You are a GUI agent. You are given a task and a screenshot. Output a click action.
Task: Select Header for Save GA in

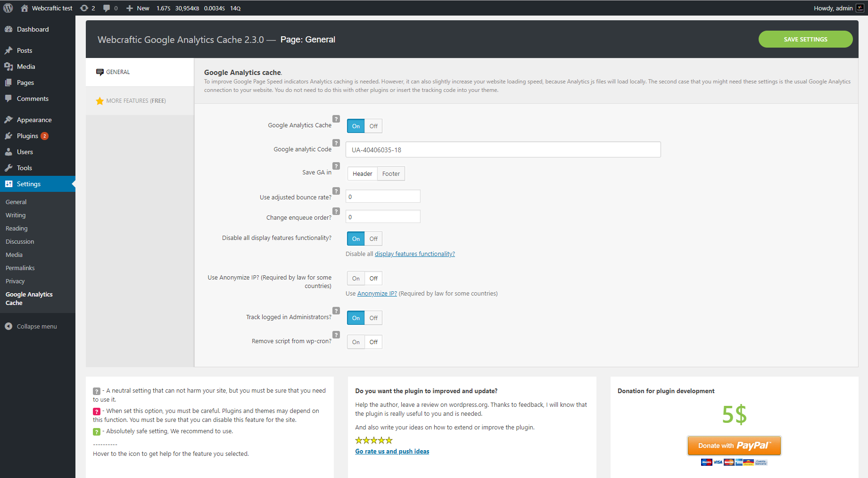(x=363, y=173)
